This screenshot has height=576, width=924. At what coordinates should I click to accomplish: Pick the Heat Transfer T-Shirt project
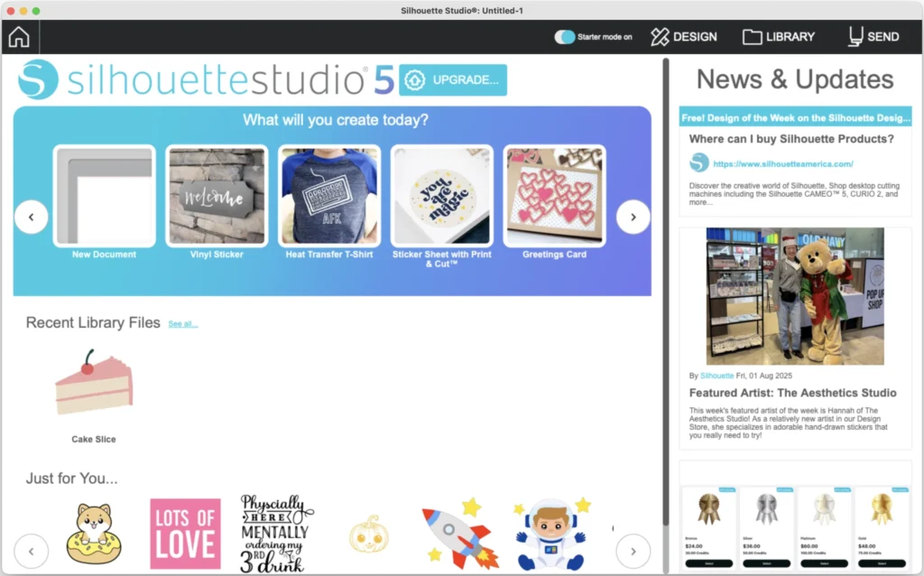tap(329, 196)
